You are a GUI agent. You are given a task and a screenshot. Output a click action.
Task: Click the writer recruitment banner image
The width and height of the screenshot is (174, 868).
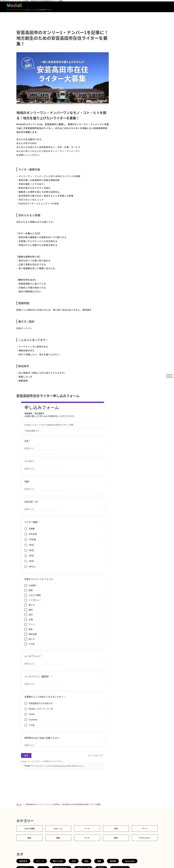click(62, 78)
